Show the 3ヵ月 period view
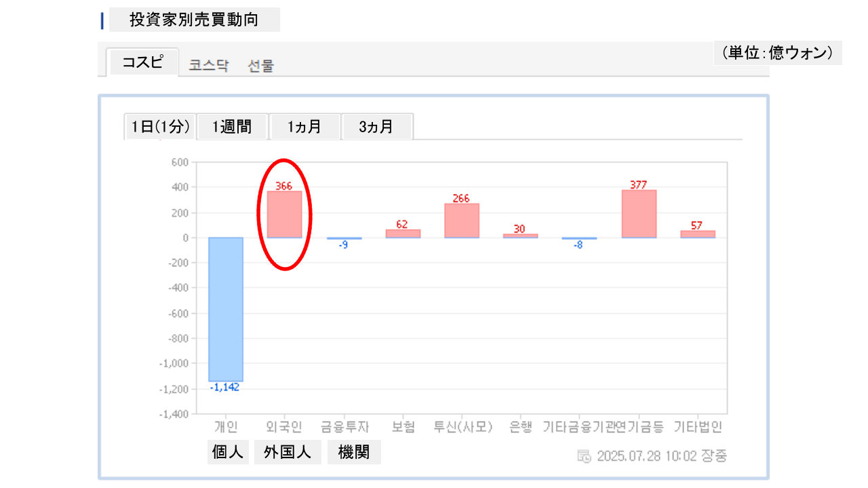Screen dimensions: 868x488 click(376, 127)
